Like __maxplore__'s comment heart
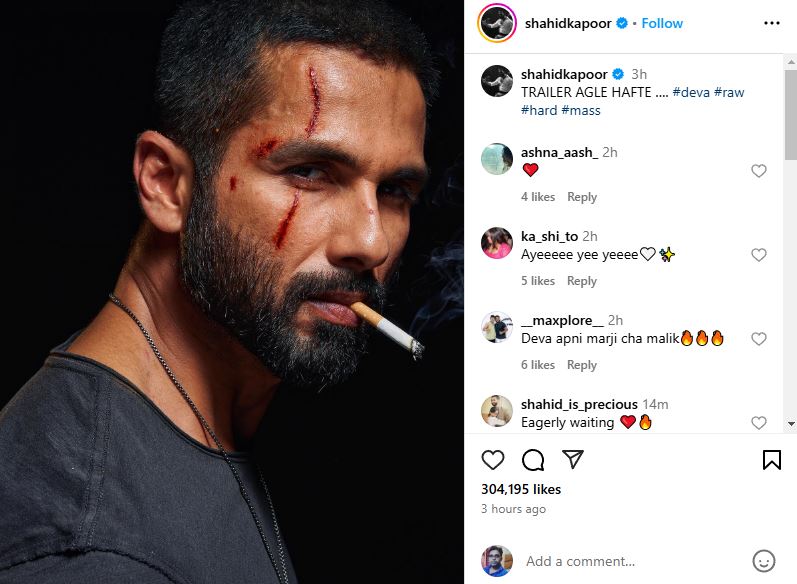The height and width of the screenshot is (584, 797). tap(759, 339)
